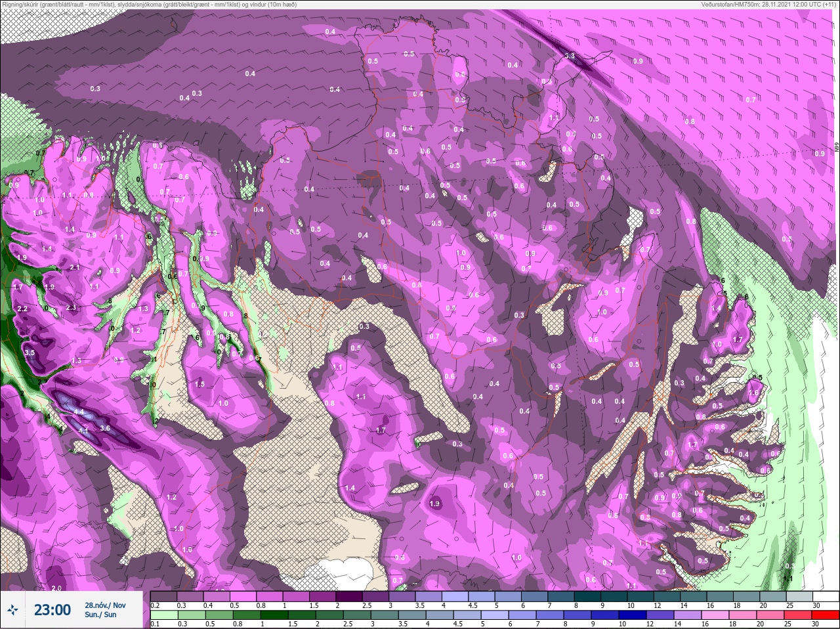
Task: Click the 2.3 precipitation value on map
Action: pyautogui.click(x=72, y=307)
